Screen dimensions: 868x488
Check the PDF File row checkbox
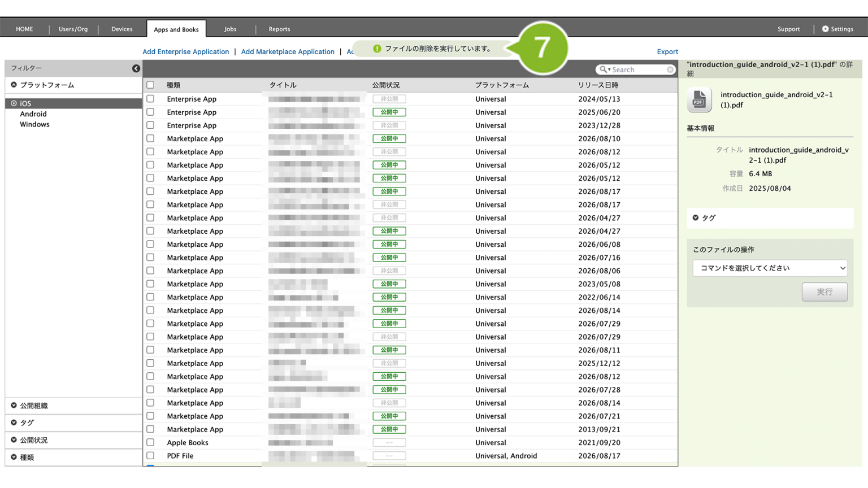[x=150, y=455]
